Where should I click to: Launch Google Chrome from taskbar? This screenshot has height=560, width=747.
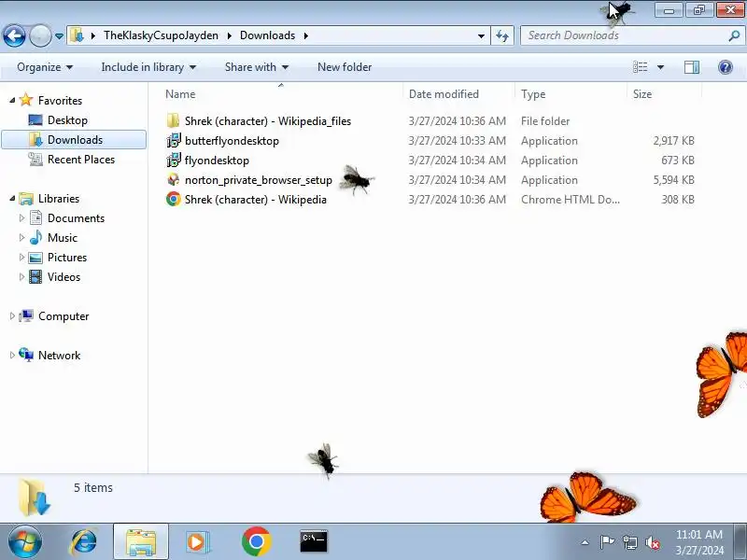tap(256, 541)
